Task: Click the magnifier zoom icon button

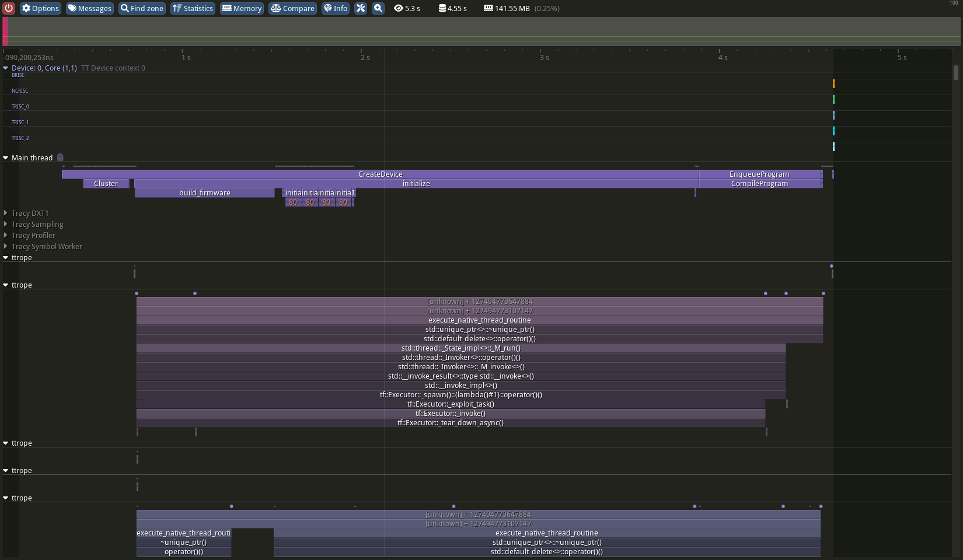Action: (x=378, y=8)
